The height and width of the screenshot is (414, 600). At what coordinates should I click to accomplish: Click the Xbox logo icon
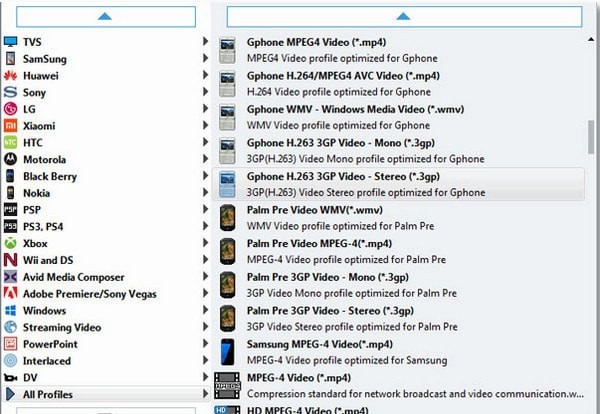[10, 243]
